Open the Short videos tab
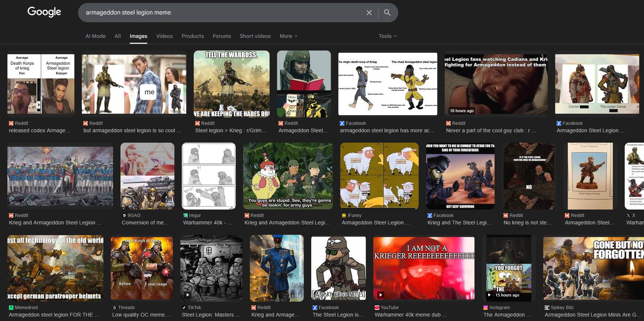 (255, 36)
